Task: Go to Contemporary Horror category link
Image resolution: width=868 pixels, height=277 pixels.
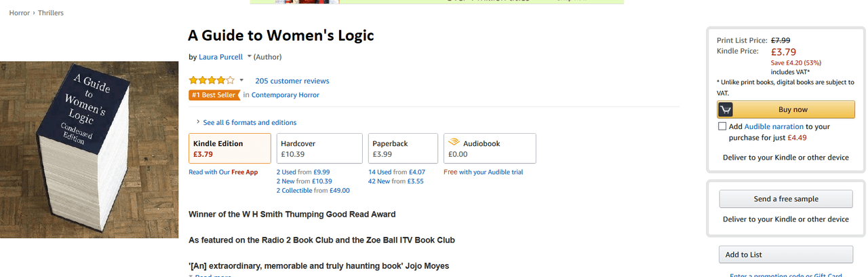Action: pyautogui.click(x=285, y=95)
